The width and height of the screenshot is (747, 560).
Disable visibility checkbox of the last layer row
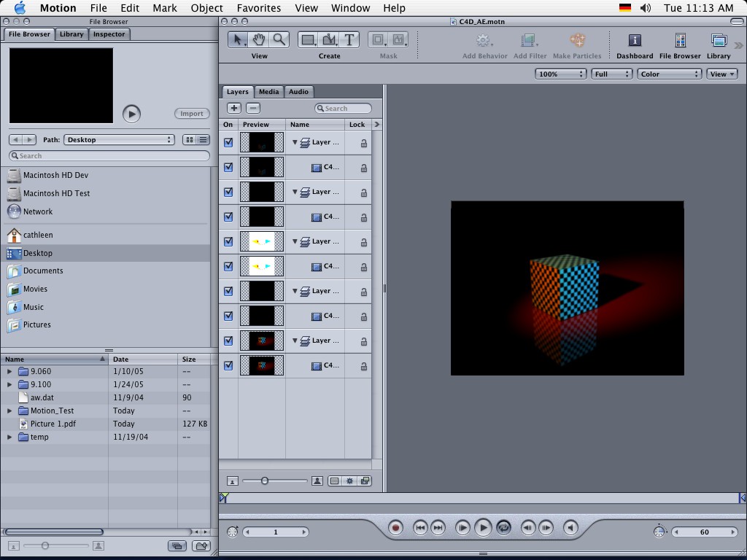228,366
